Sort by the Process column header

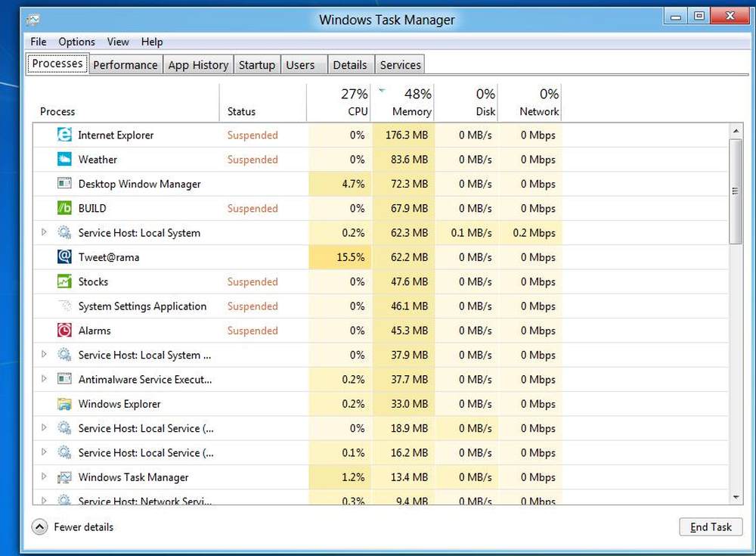[125, 102]
